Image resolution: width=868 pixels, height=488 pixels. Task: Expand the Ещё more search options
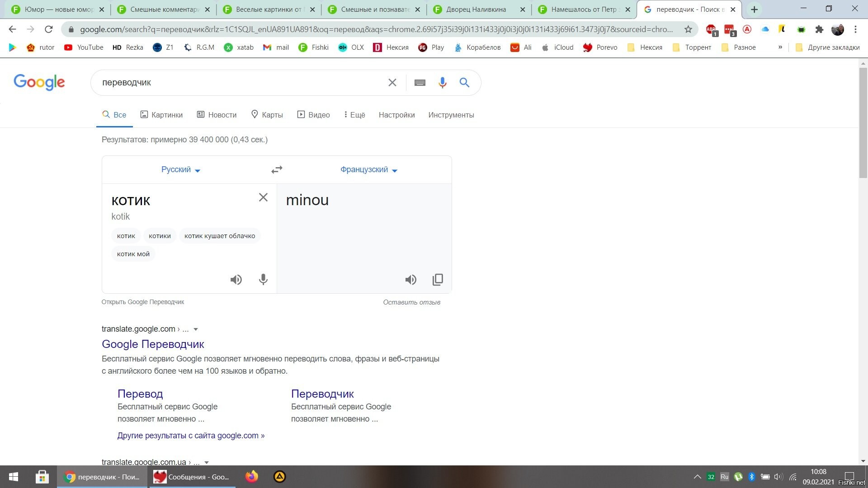coord(354,115)
